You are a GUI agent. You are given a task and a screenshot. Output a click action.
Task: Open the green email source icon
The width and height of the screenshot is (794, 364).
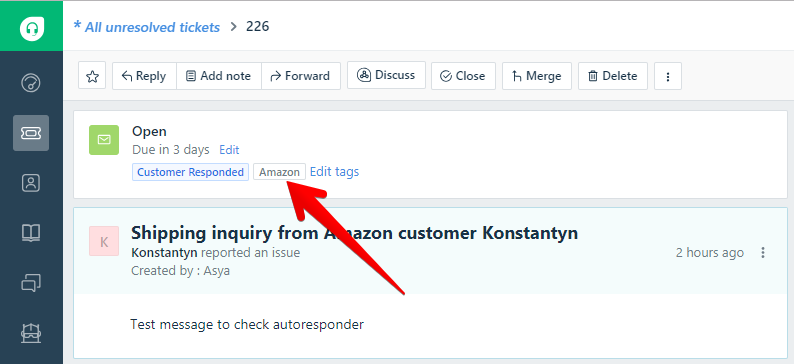(104, 140)
